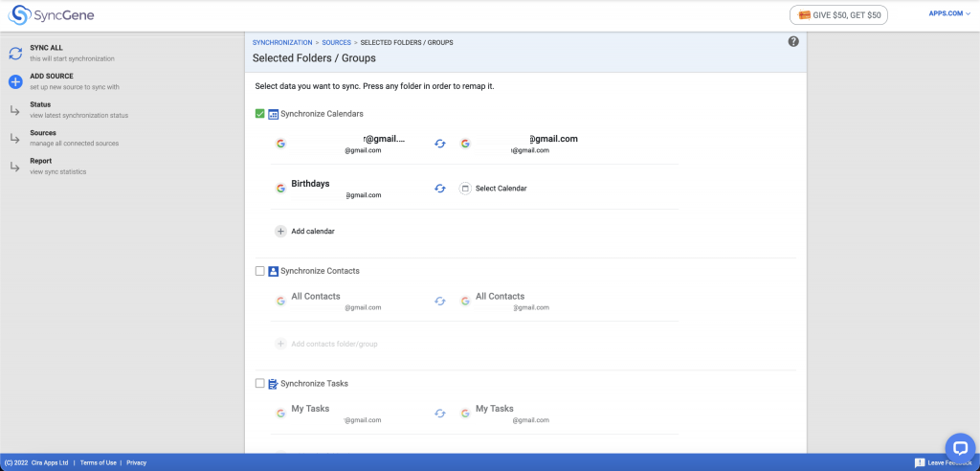Click the SyncGene logo

pos(52,15)
